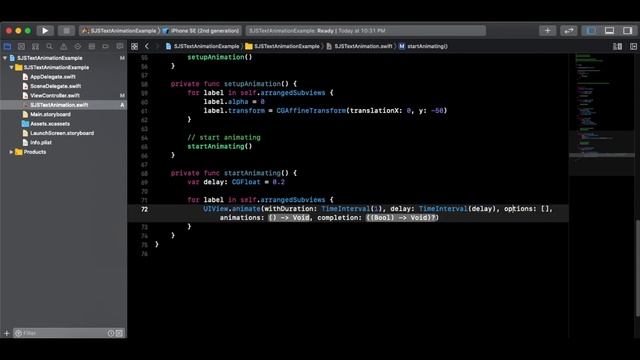
Task: Open the Report navigator
Action: tap(120, 47)
